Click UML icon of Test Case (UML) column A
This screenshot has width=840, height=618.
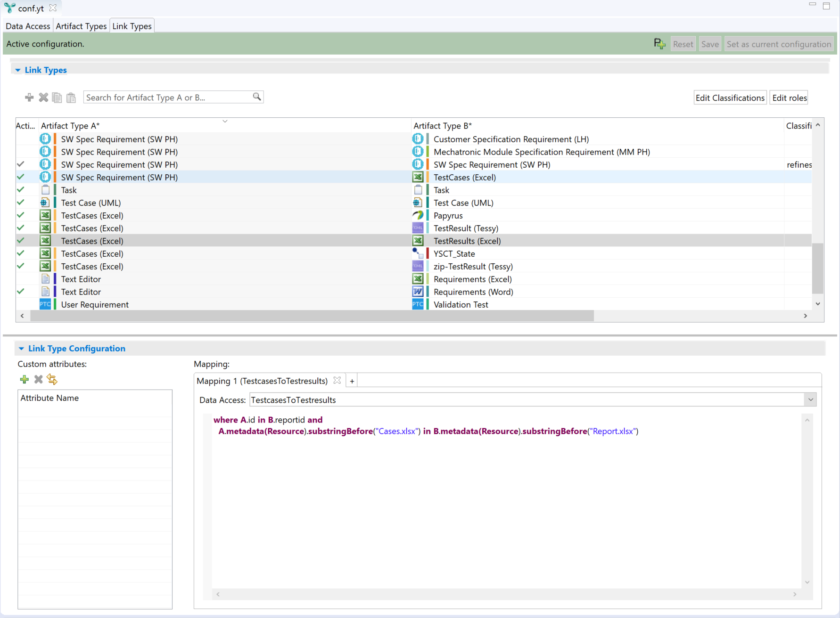click(45, 203)
